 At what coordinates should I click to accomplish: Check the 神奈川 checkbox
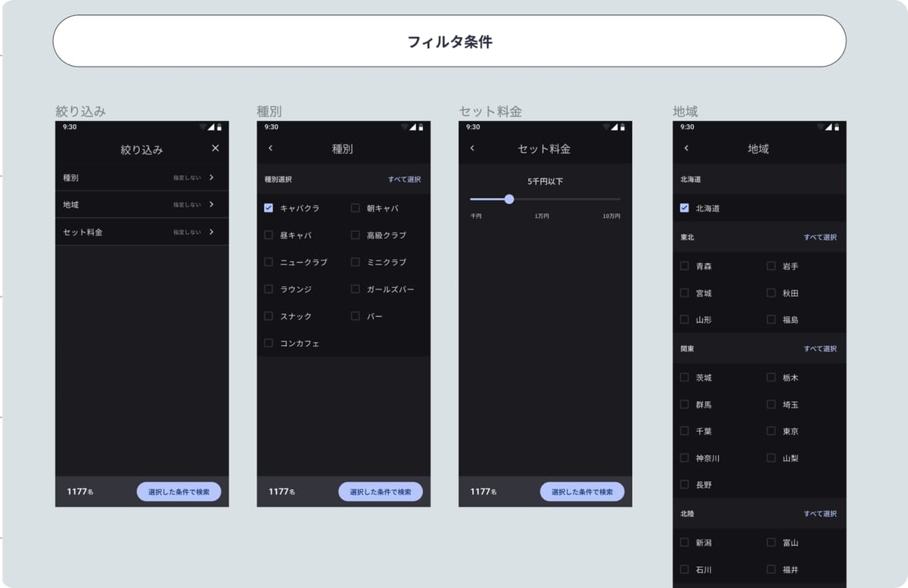click(685, 459)
